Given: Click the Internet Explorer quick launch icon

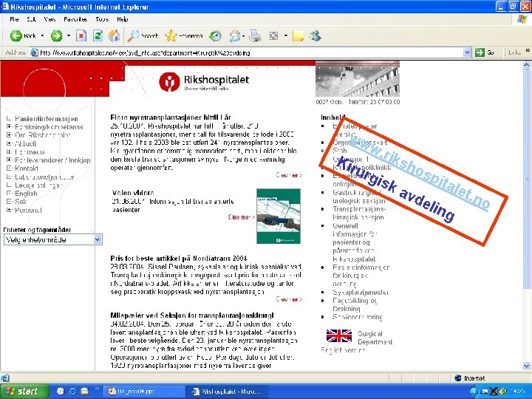Looking at the screenshot, I should pyautogui.click(x=72, y=391).
